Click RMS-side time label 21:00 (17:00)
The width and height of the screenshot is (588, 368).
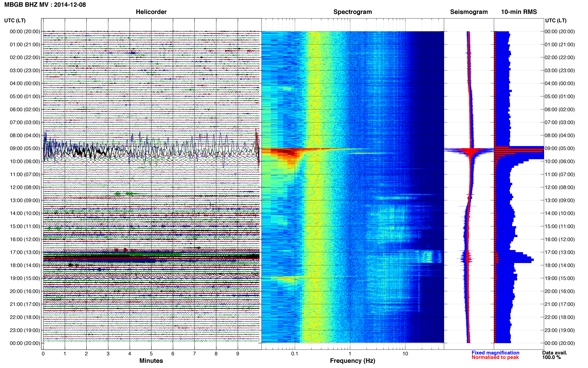coord(560,304)
